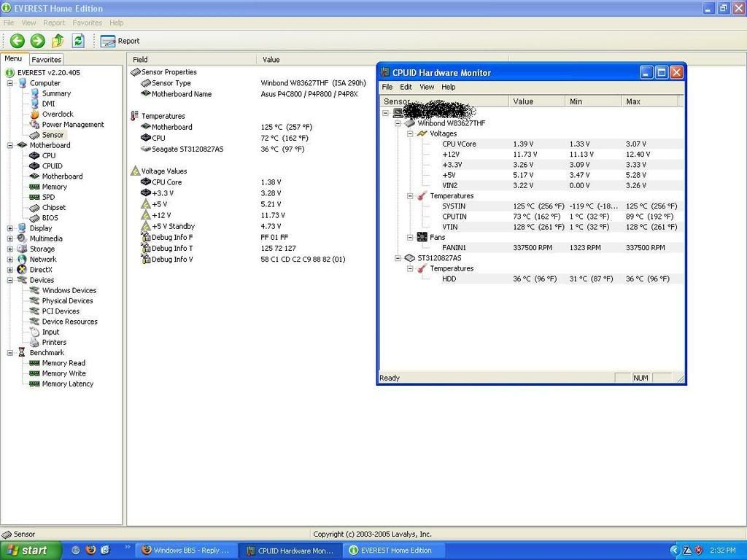The width and height of the screenshot is (747, 560).
Task: Open Device Resources in the tree
Action: [69, 322]
